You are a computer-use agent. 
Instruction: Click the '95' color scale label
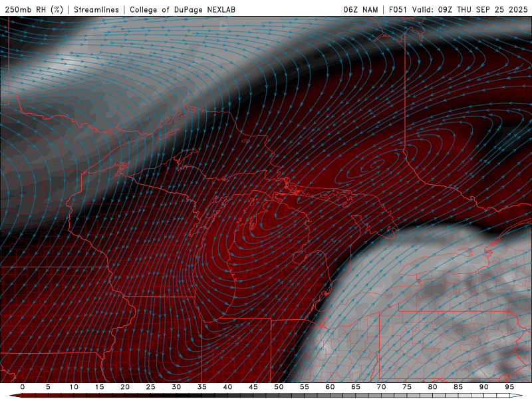509,387
